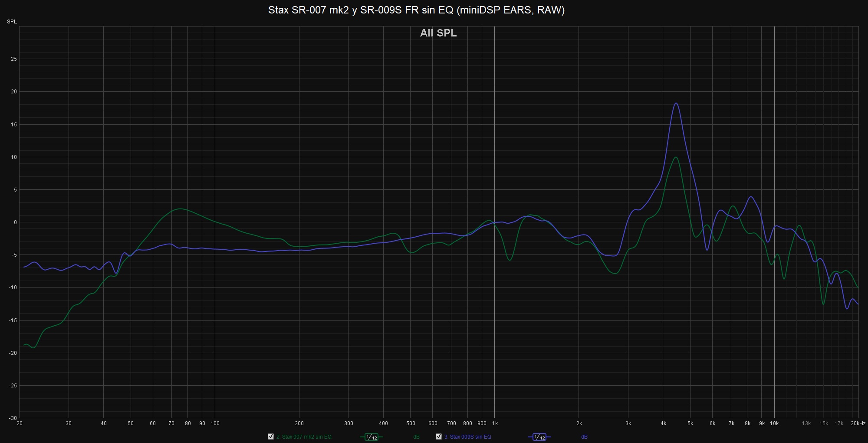Click the blue trace's tallest peak tip

click(x=676, y=103)
